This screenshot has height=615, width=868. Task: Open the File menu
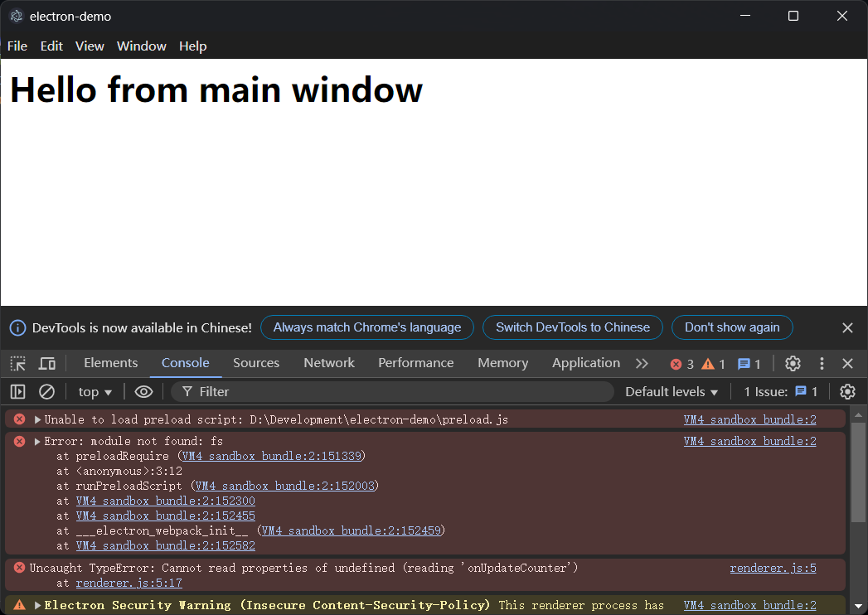click(17, 46)
